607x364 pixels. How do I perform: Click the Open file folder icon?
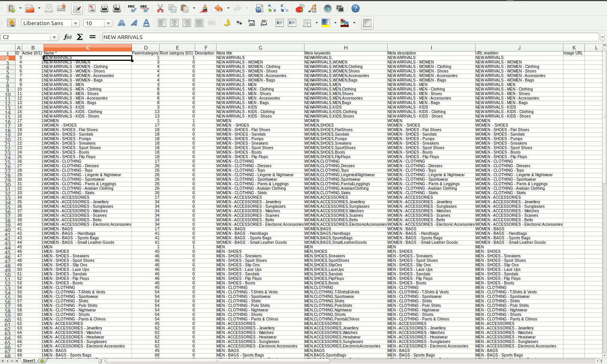tap(30, 8)
